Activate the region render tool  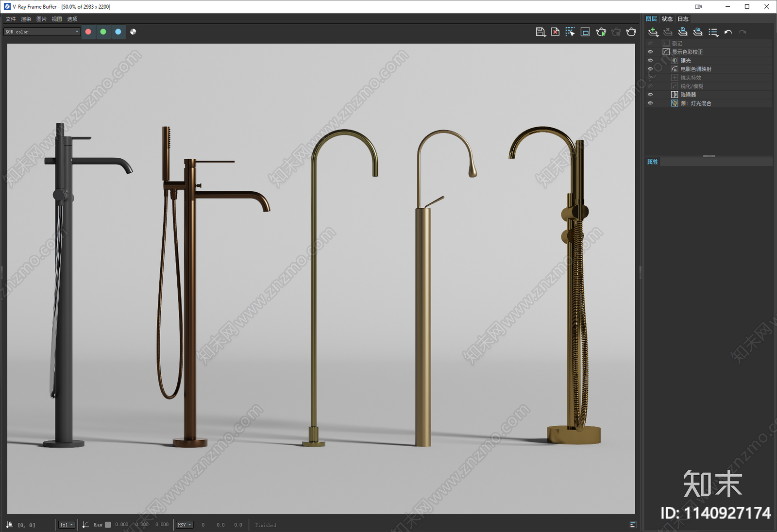tap(585, 32)
